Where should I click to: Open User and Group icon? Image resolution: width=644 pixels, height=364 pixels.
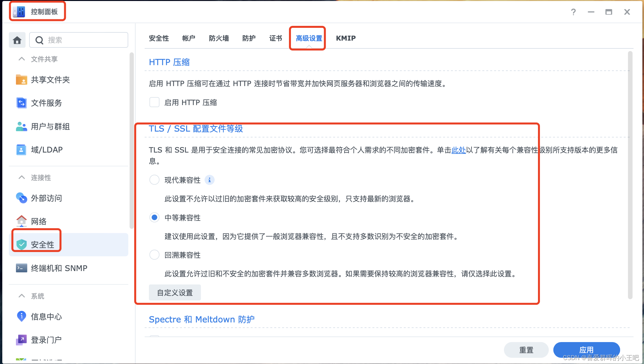pos(22,126)
